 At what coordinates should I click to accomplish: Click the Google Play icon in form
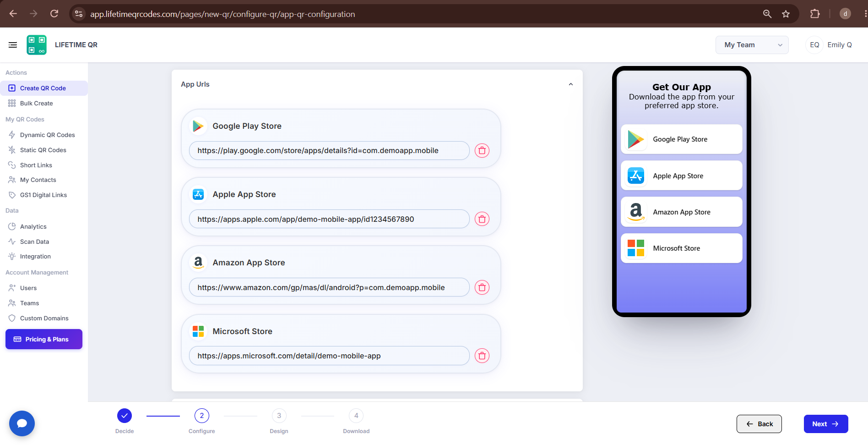click(x=198, y=126)
